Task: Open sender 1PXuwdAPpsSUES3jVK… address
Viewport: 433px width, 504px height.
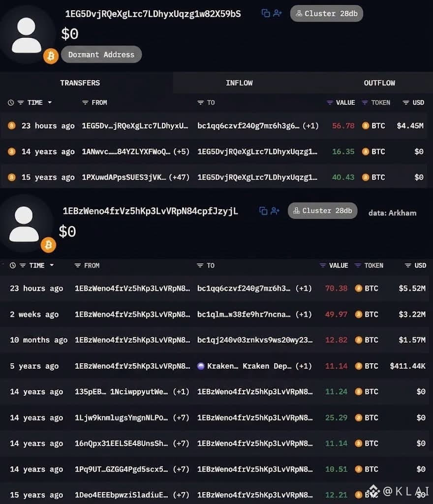Action: pos(124,177)
